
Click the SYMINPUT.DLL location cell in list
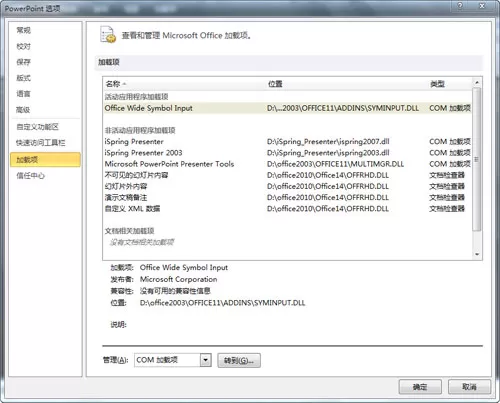coord(343,108)
